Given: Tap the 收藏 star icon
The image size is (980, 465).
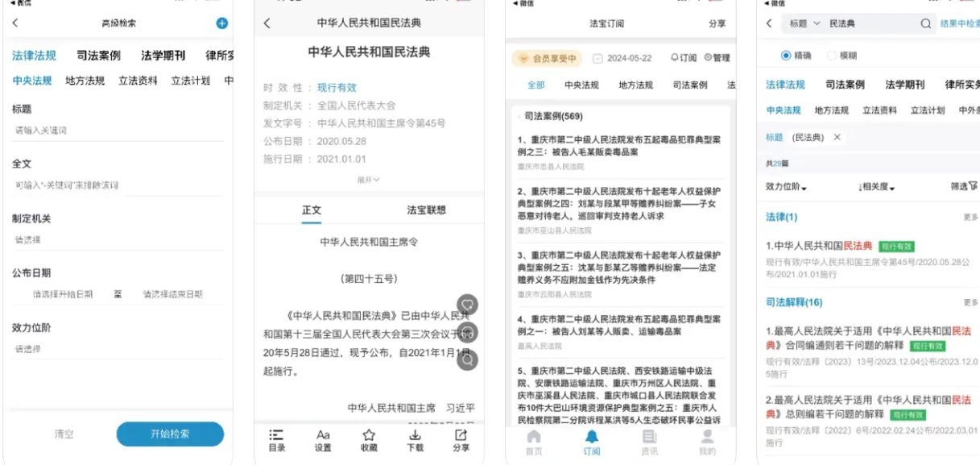Looking at the screenshot, I should click(369, 440).
